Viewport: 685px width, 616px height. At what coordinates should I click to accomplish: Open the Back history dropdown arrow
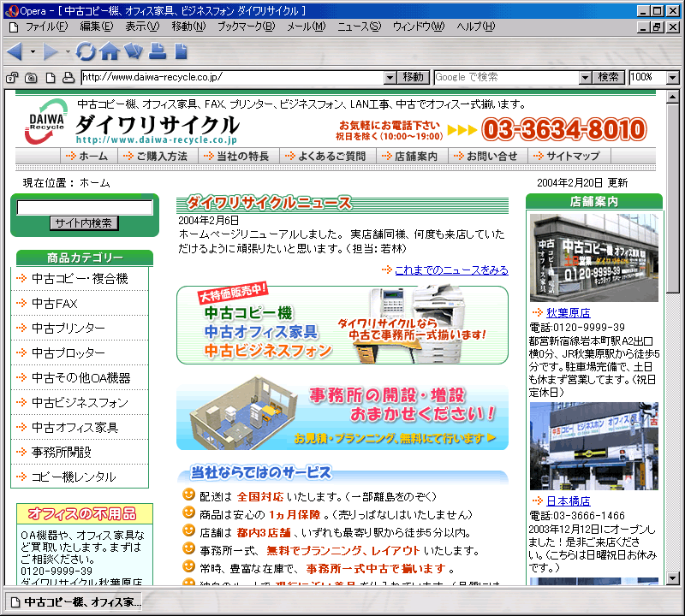(x=33, y=51)
